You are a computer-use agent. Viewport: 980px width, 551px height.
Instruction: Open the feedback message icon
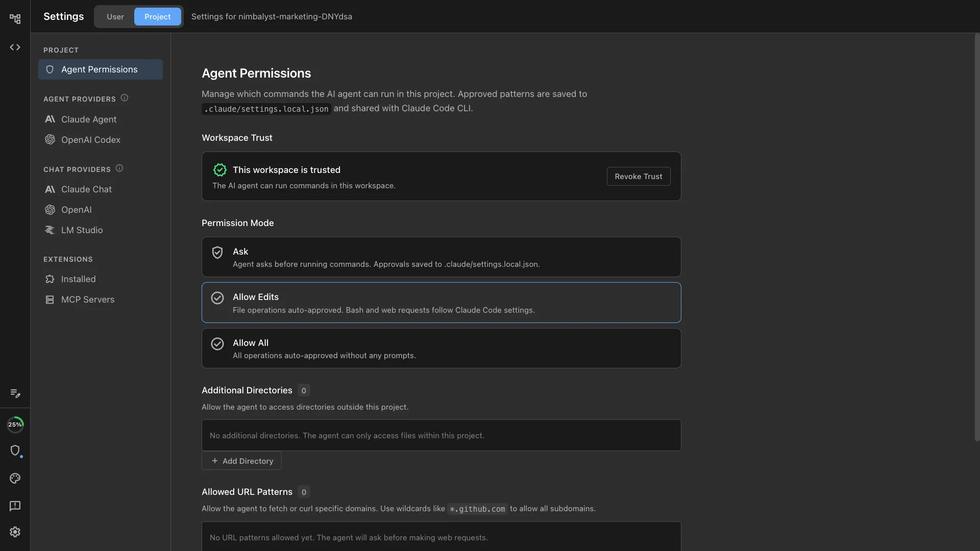15,506
